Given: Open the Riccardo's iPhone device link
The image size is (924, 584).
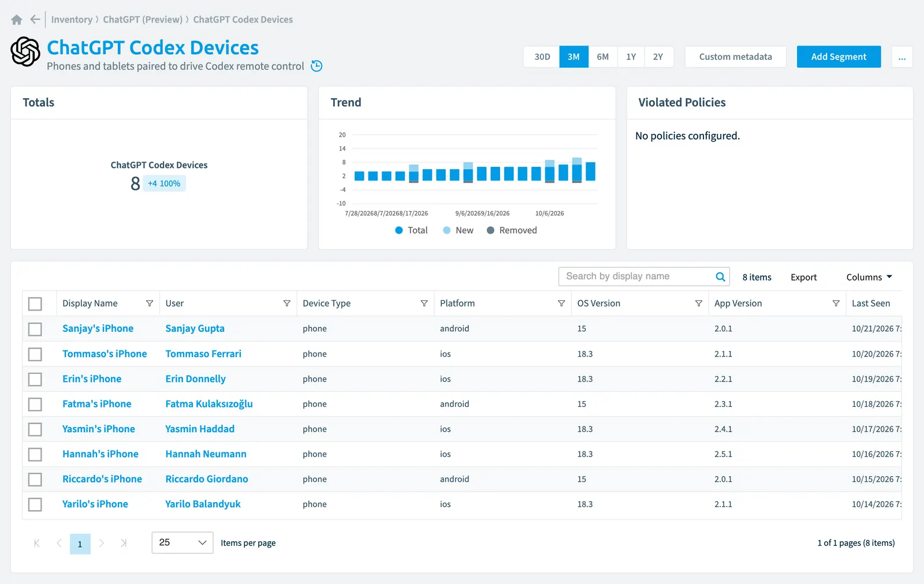Looking at the screenshot, I should point(102,479).
